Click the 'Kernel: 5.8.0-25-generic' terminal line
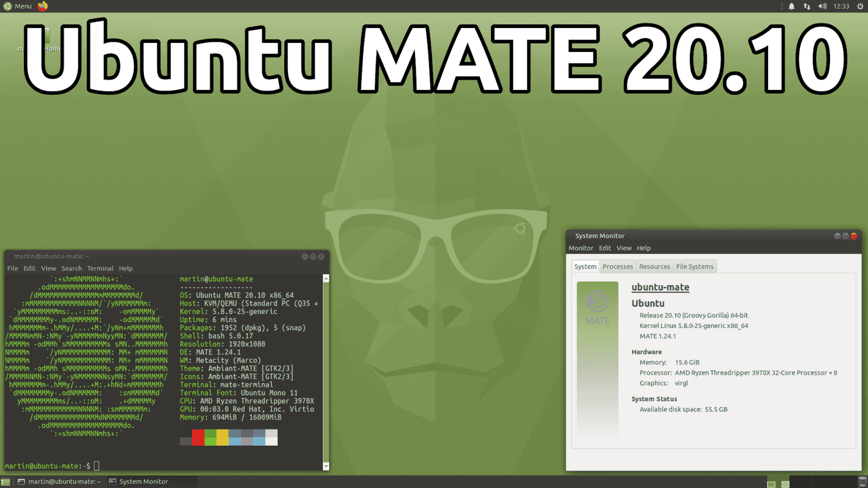Screen dimensions: 868x488 click(228, 312)
